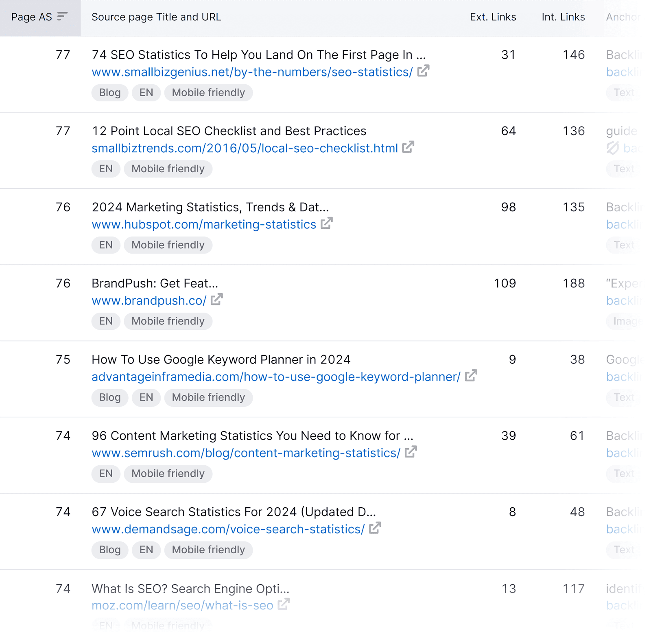
Task: Click Anchor column header
Action: coord(624,17)
